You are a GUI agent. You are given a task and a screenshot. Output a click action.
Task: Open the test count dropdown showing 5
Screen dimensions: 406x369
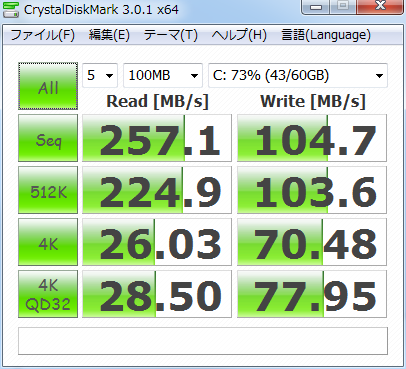100,75
